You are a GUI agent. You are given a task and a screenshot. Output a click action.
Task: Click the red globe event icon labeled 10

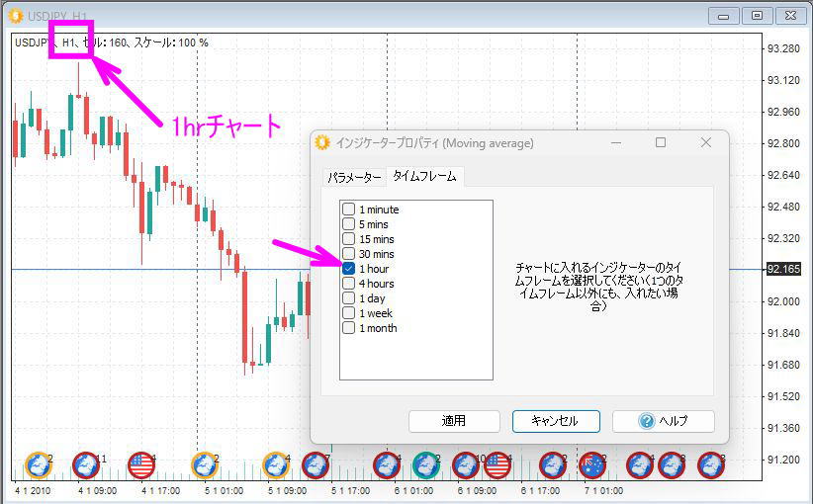(x=466, y=465)
